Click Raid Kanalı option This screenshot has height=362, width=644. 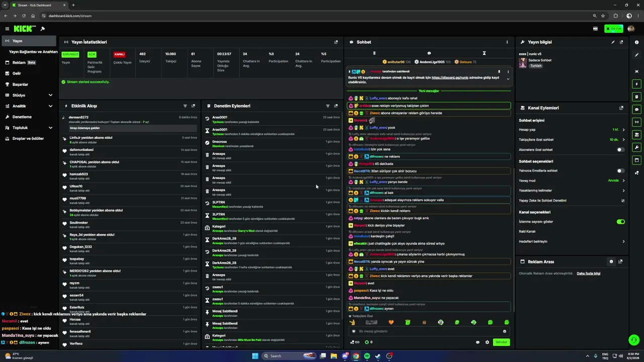(x=527, y=231)
